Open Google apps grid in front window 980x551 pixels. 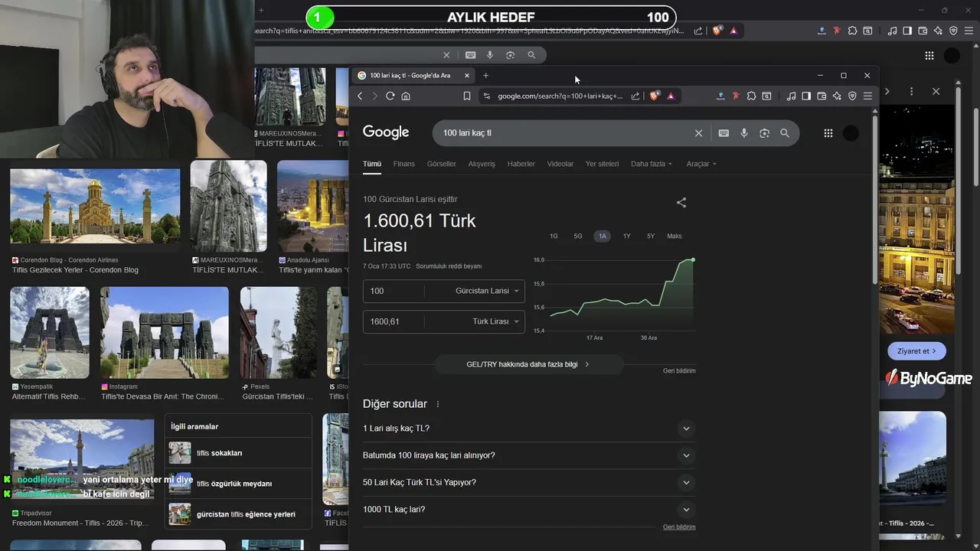click(828, 133)
